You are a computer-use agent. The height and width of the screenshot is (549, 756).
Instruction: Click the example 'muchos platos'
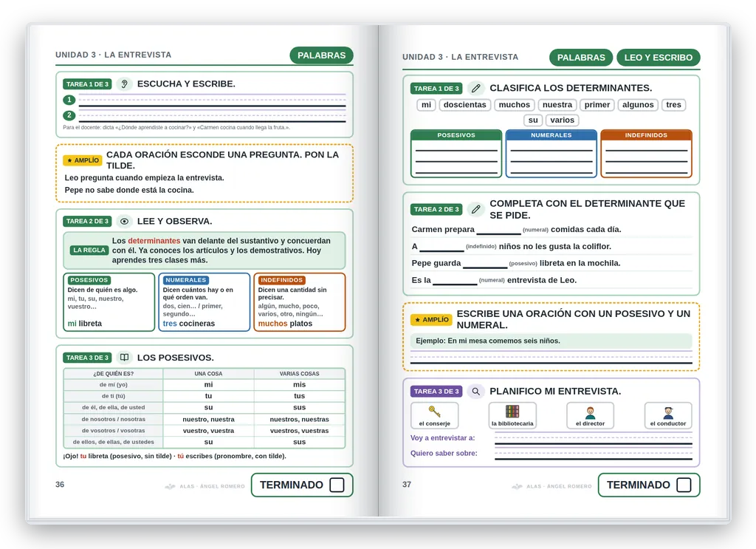285,324
